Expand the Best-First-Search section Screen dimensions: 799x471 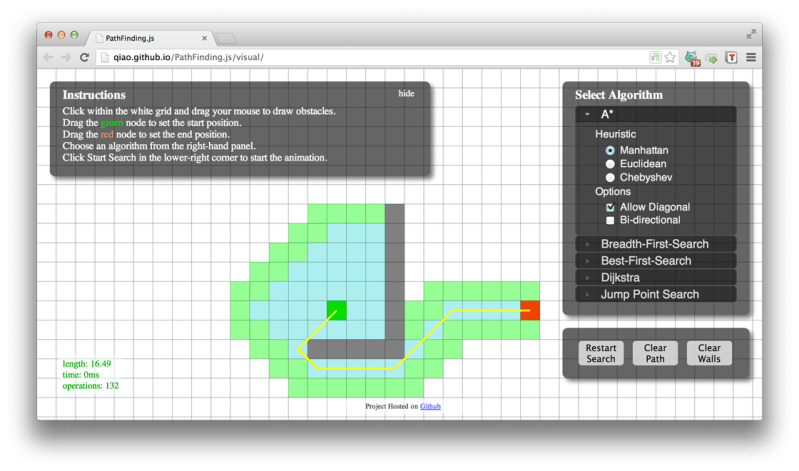tap(656, 260)
